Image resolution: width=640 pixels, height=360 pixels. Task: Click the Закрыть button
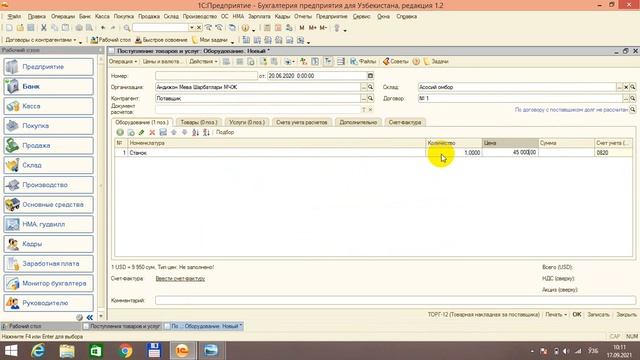coord(626,315)
